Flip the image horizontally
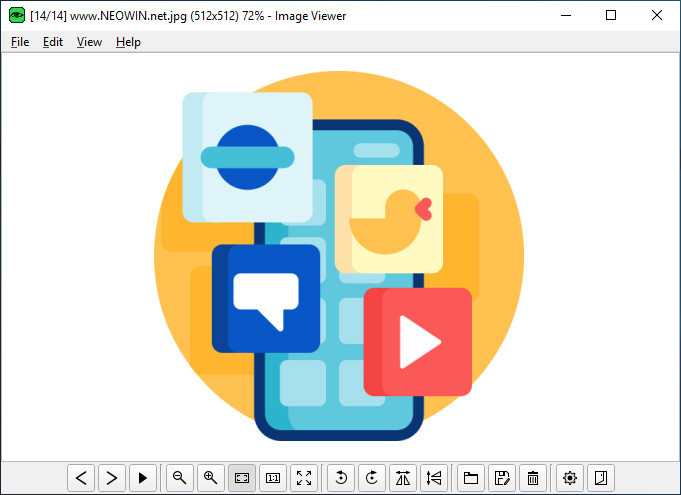 (403, 478)
